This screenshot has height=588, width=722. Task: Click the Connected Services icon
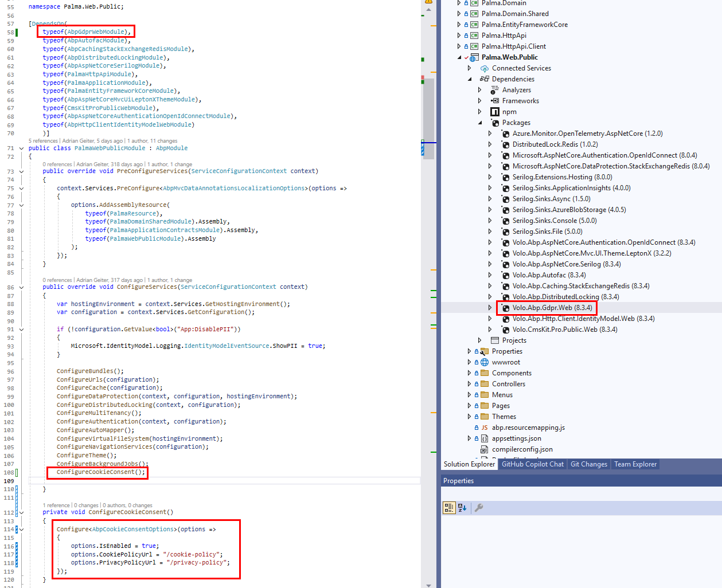[485, 68]
